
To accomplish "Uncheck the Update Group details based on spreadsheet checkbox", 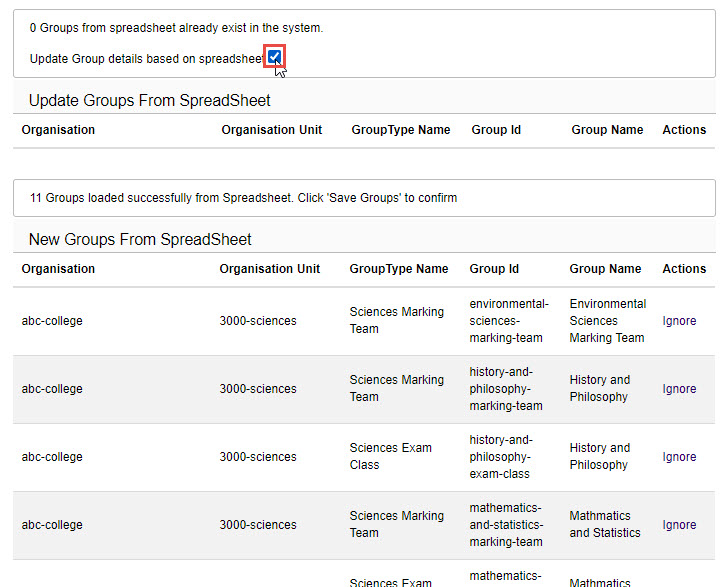I will coord(274,58).
